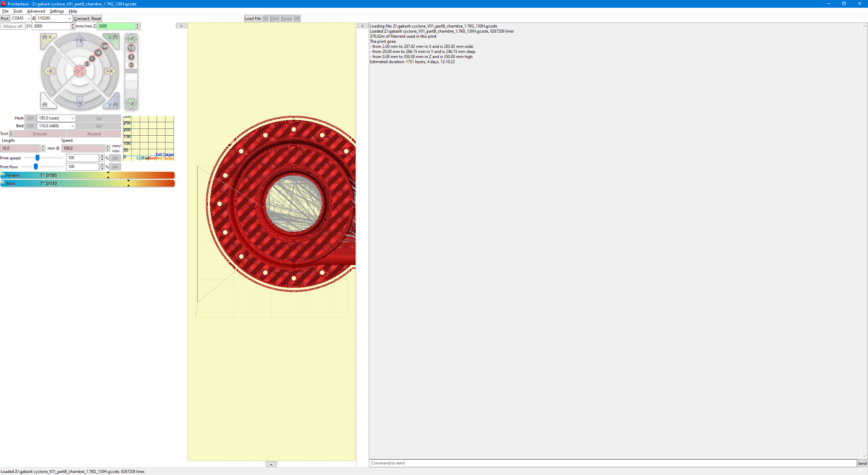
Task: Open the Advanced menu
Action: click(x=36, y=11)
